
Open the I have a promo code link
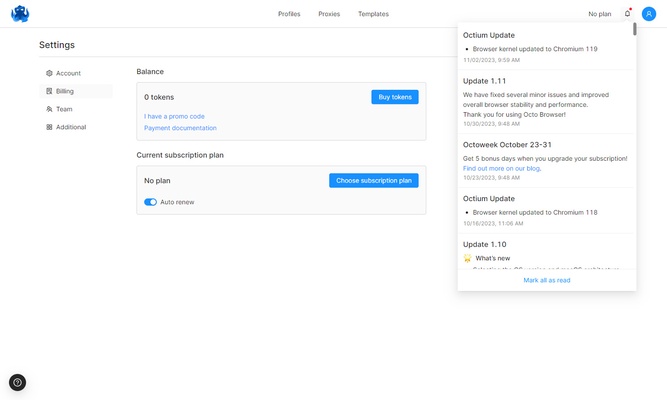pos(174,116)
